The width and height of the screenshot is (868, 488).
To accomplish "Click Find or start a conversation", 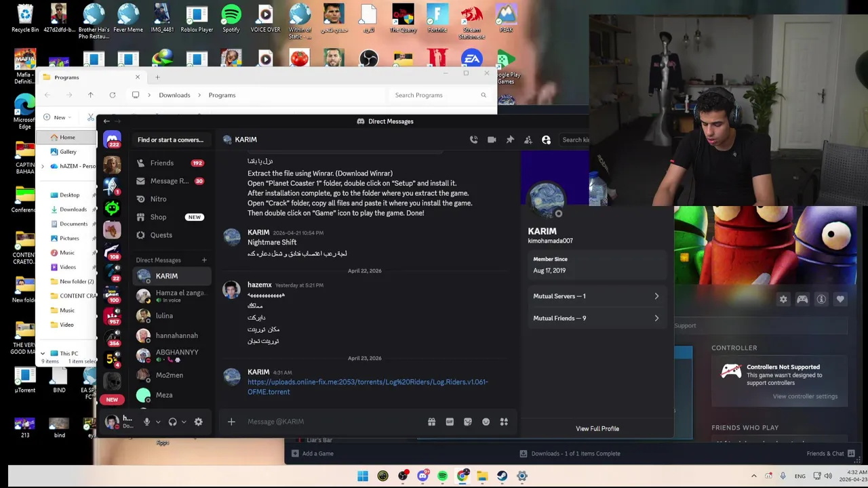I will 170,140.
